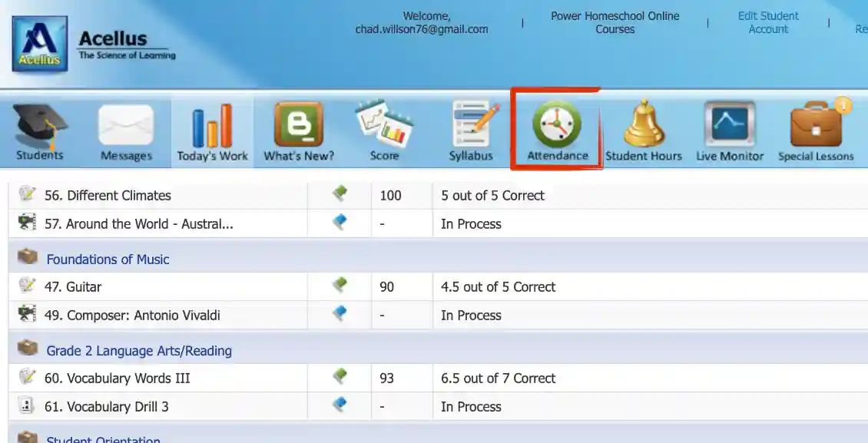Open the Students graduation cap icon
This screenshot has height=443, width=868.
coord(39,127)
